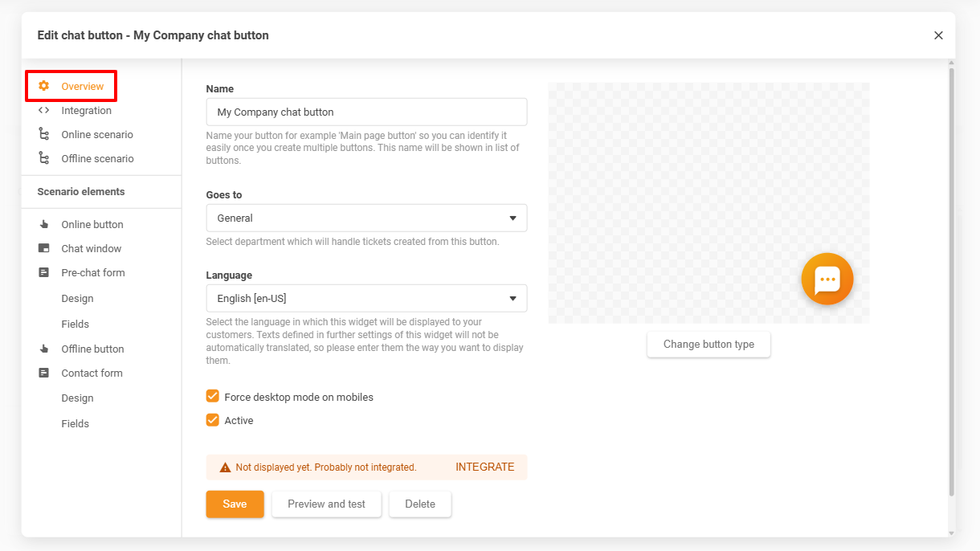Viewport: 980px width, 551px height.
Task: Select Fields under Pre-chat form
Action: point(75,324)
